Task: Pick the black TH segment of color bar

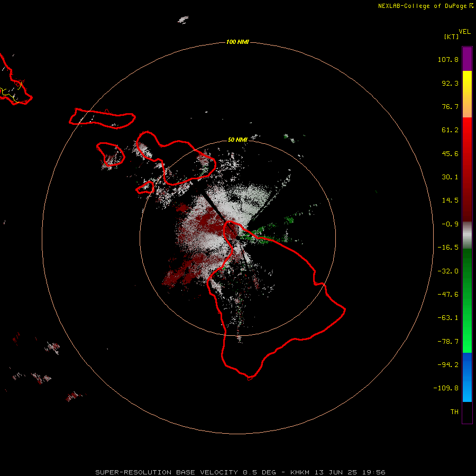Action: tap(467, 412)
